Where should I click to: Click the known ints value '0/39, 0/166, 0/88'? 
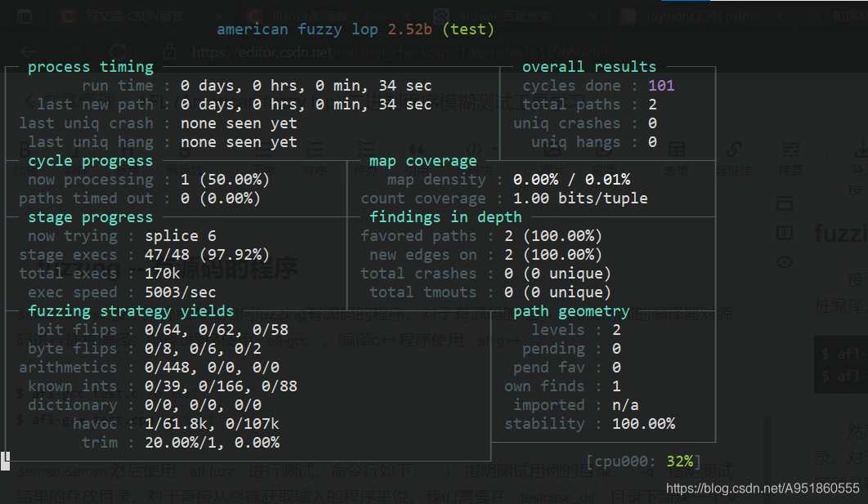[221, 386]
